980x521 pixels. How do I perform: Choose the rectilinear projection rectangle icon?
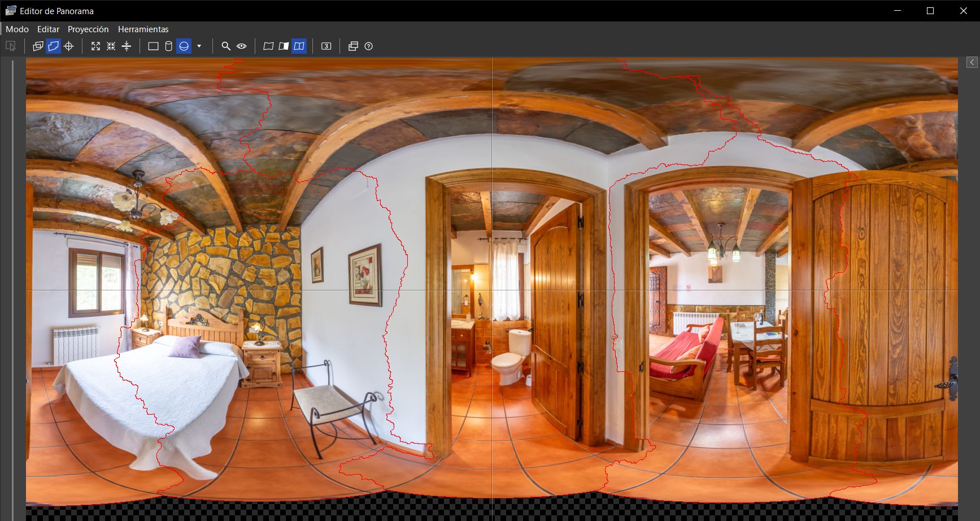tap(153, 46)
